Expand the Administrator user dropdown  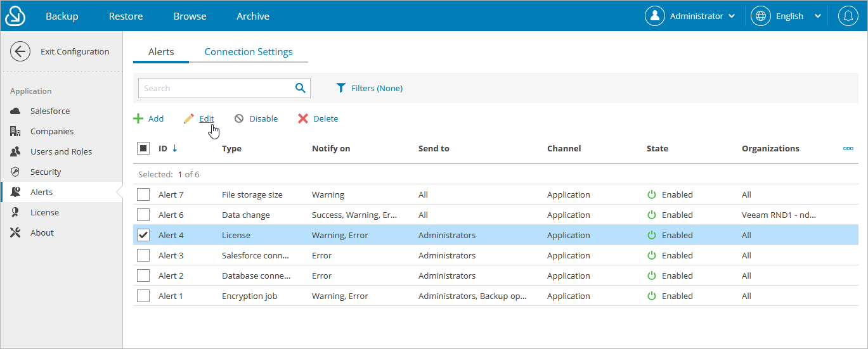(x=691, y=16)
